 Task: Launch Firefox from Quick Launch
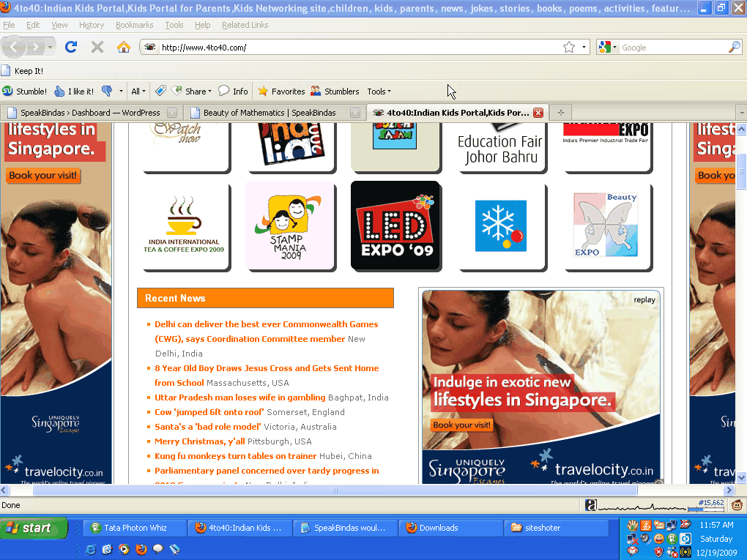pos(141,549)
